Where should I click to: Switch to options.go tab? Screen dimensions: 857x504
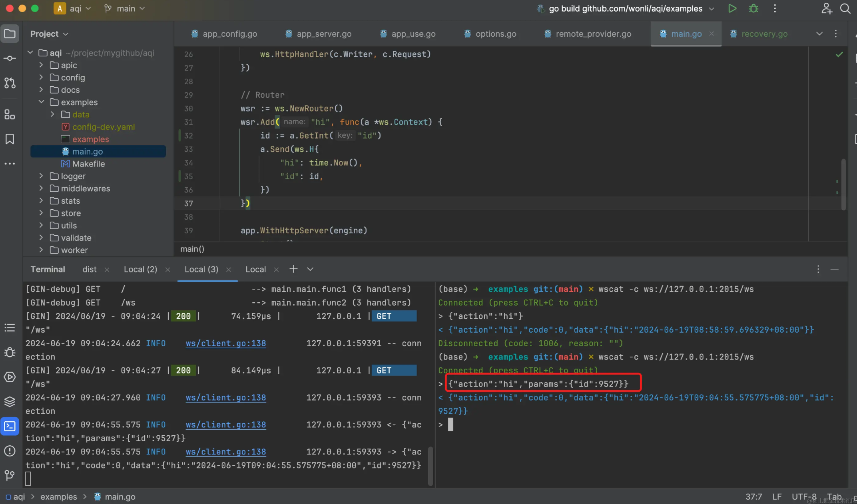pos(490,34)
